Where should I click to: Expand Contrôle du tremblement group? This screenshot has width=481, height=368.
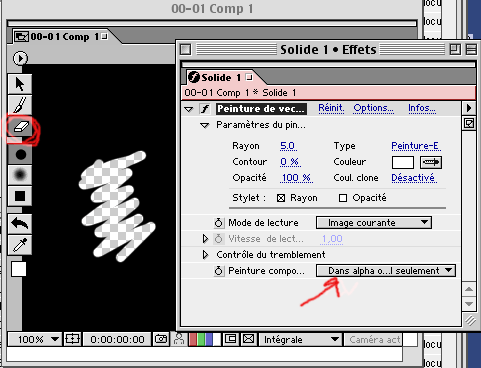[205, 255]
